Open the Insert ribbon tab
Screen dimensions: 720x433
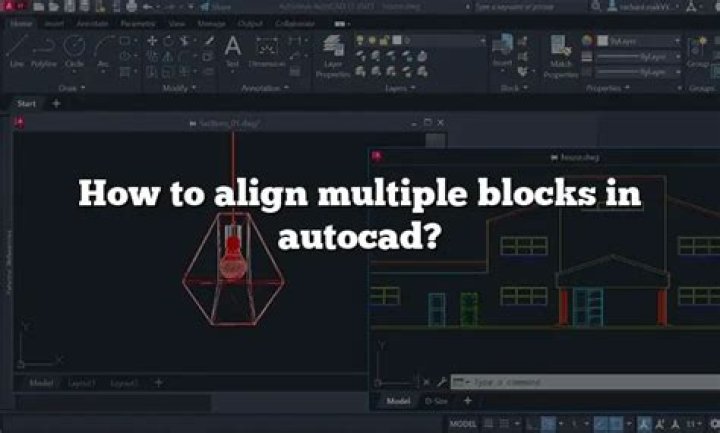[54, 23]
